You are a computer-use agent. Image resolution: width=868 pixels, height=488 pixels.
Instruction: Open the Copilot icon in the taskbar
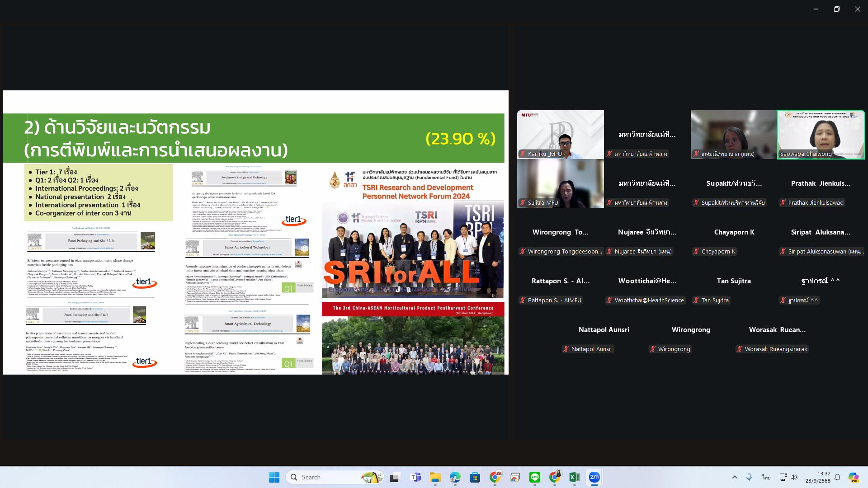[x=853, y=477]
